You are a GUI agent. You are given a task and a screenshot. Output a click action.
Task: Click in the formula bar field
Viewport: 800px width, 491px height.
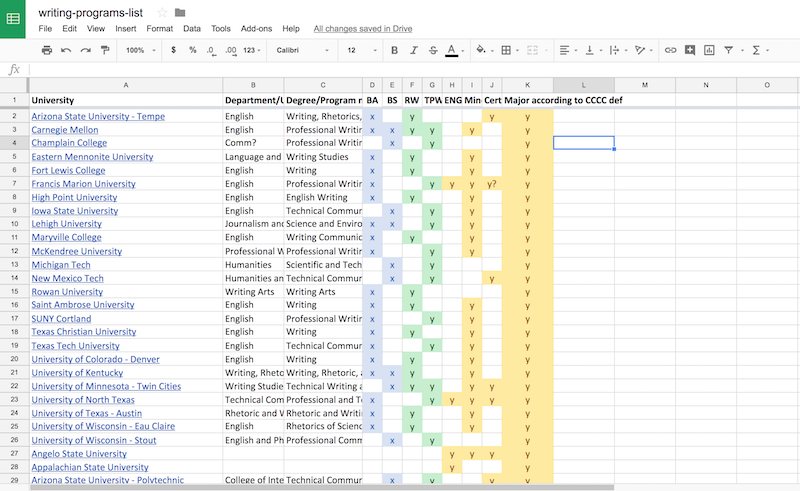[413, 69]
